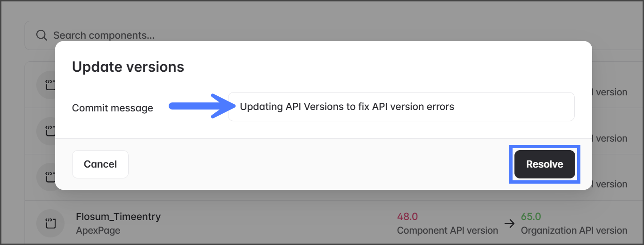The height and width of the screenshot is (245, 644).
Task: Click the Resolve button
Action: point(545,164)
